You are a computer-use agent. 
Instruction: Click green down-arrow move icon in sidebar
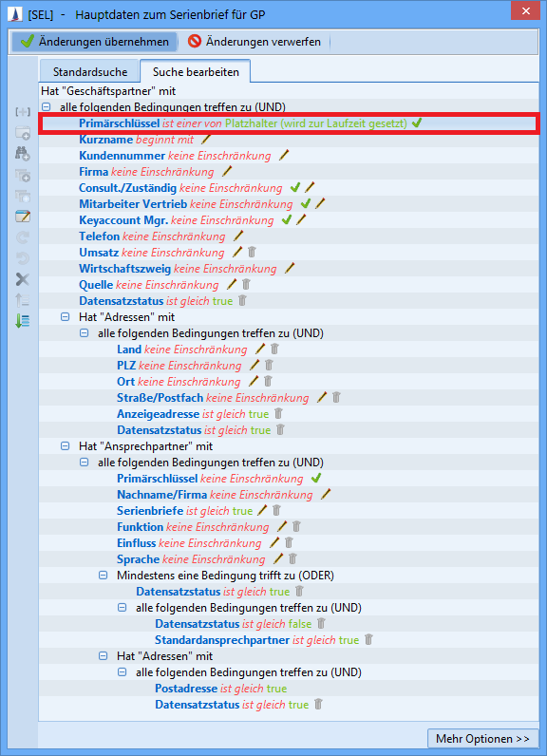(22, 321)
